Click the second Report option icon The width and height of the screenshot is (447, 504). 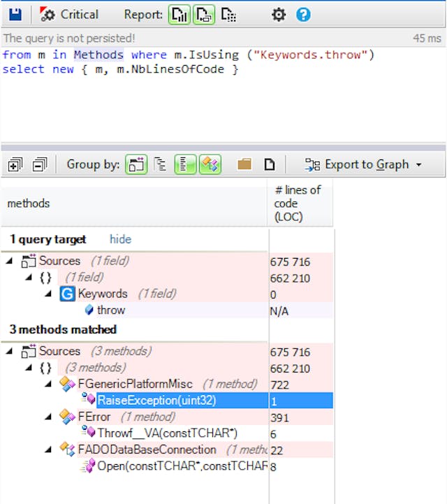tap(204, 14)
